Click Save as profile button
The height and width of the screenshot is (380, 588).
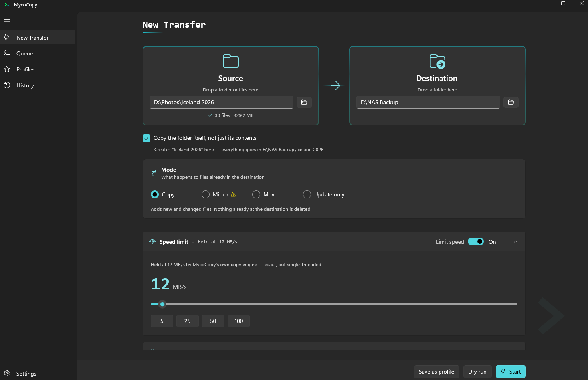[436, 372]
